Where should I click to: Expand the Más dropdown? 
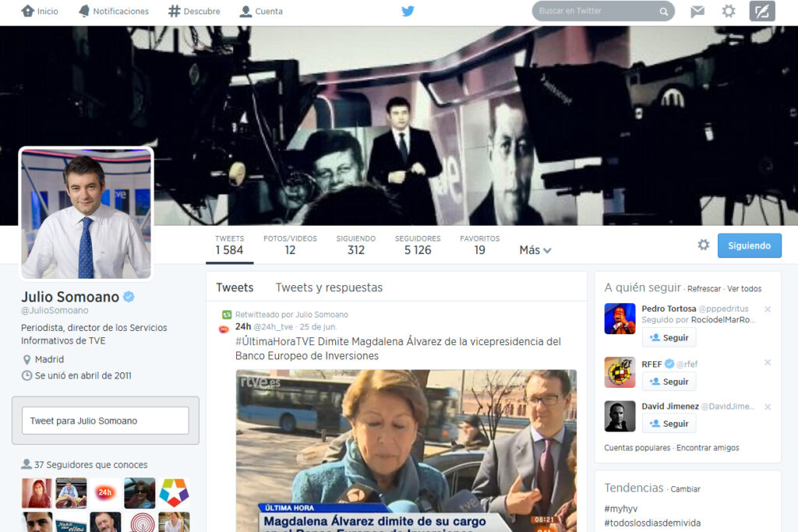coord(535,250)
